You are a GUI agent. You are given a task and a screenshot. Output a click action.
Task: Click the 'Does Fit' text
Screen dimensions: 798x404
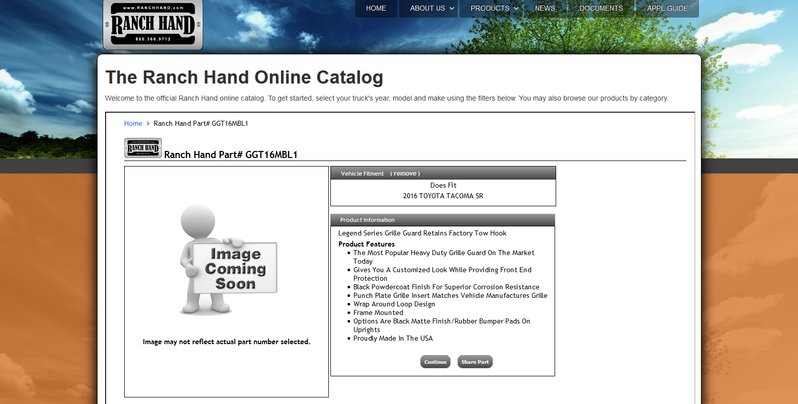point(443,185)
